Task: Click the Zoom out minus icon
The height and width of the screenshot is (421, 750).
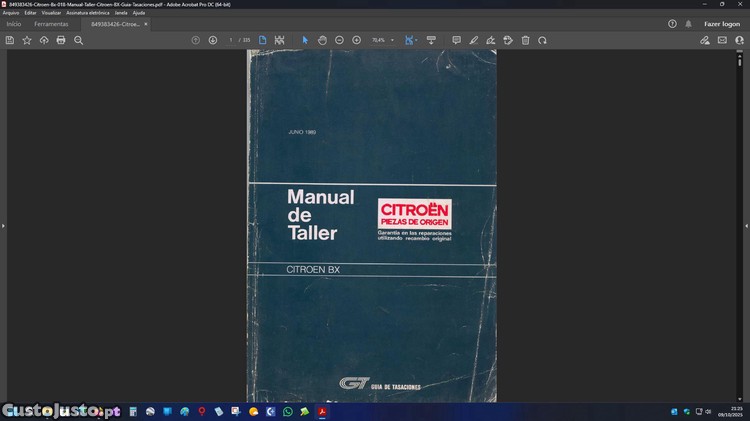Action: click(x=340, y=40)
